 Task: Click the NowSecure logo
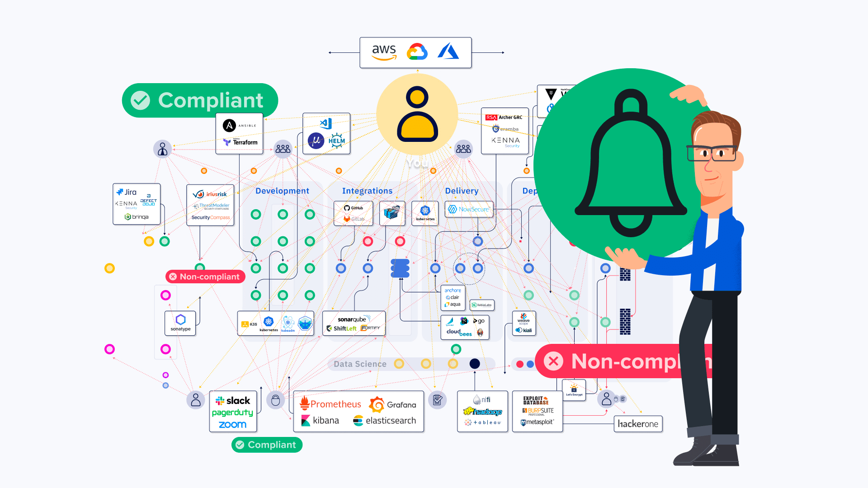468,209
